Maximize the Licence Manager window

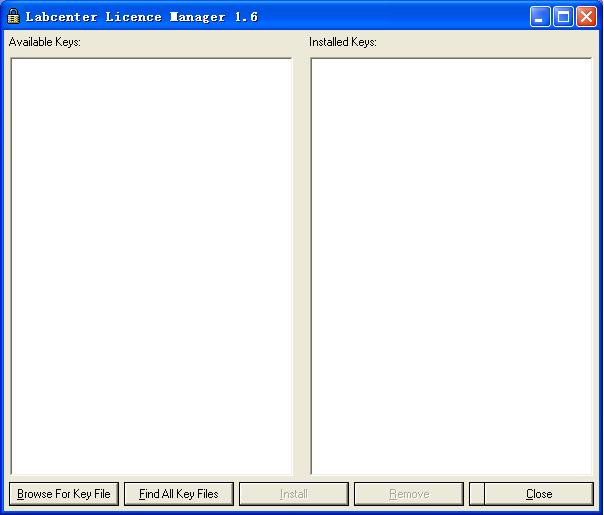point(563,17)
